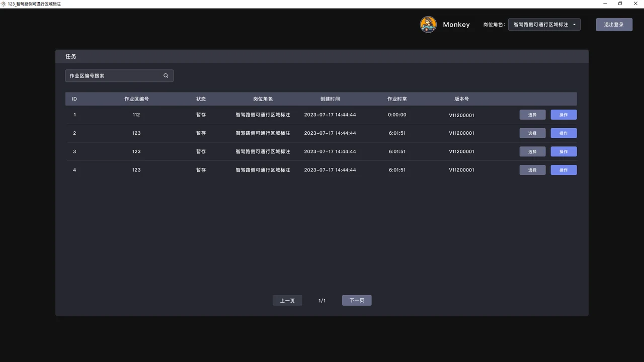Select the work area number 112 cell
Screen dimensions: 644x362
click(x=136, y=115)
